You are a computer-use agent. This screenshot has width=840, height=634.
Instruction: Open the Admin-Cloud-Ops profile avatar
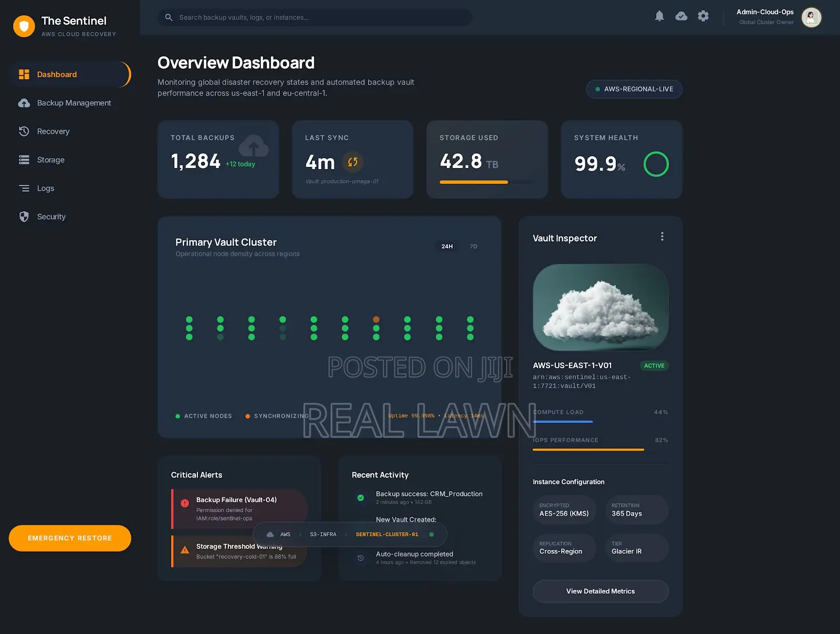pyautogui.click(x=811, y=17)
